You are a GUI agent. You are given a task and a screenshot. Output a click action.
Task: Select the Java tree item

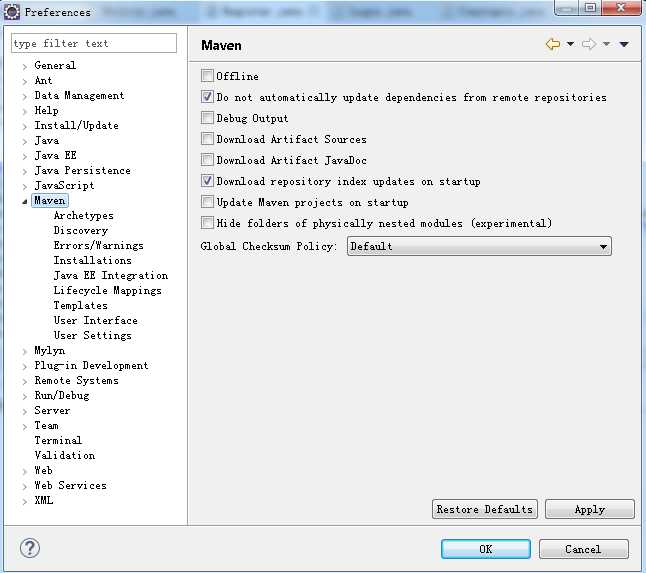(x=47, y=140)
